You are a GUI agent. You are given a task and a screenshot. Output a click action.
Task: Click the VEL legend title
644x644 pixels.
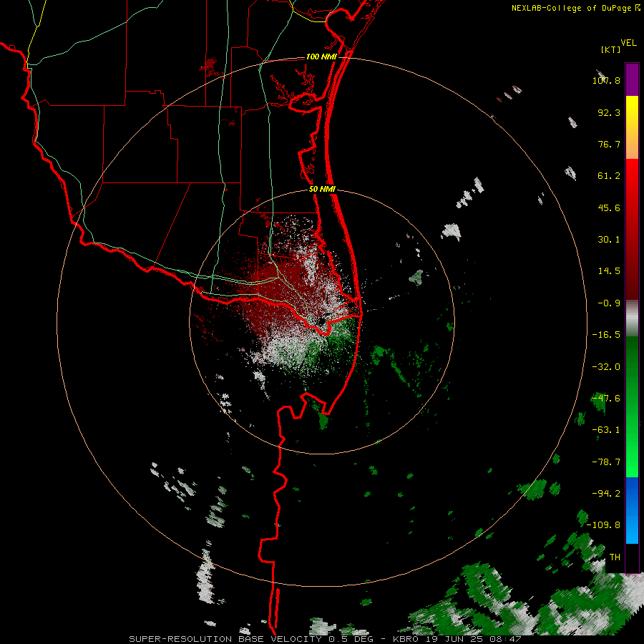(x=628, y=43)
